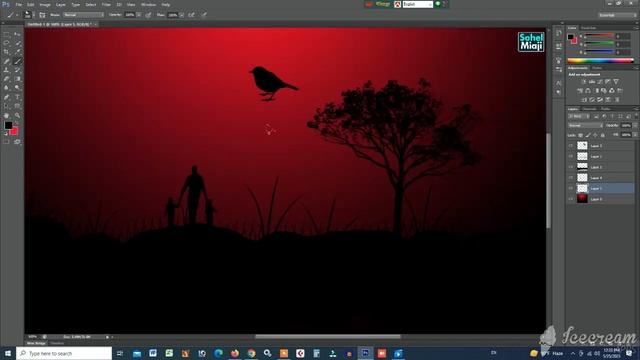Toggle pressure for opacity button
The image size is (640, 360).
tap(148, 15)
